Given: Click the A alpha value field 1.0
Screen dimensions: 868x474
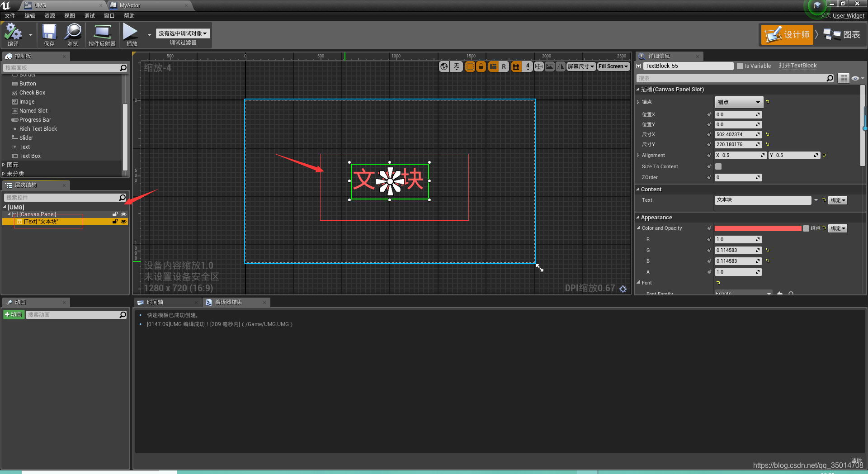Looking at the screenshot, I should pyautogui.click(x=738, y=272).
